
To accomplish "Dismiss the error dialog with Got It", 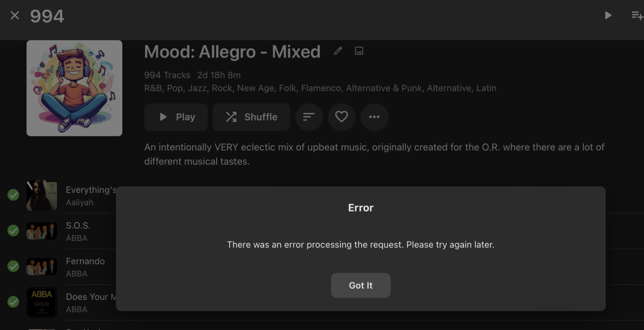I will tap(361, 285).
